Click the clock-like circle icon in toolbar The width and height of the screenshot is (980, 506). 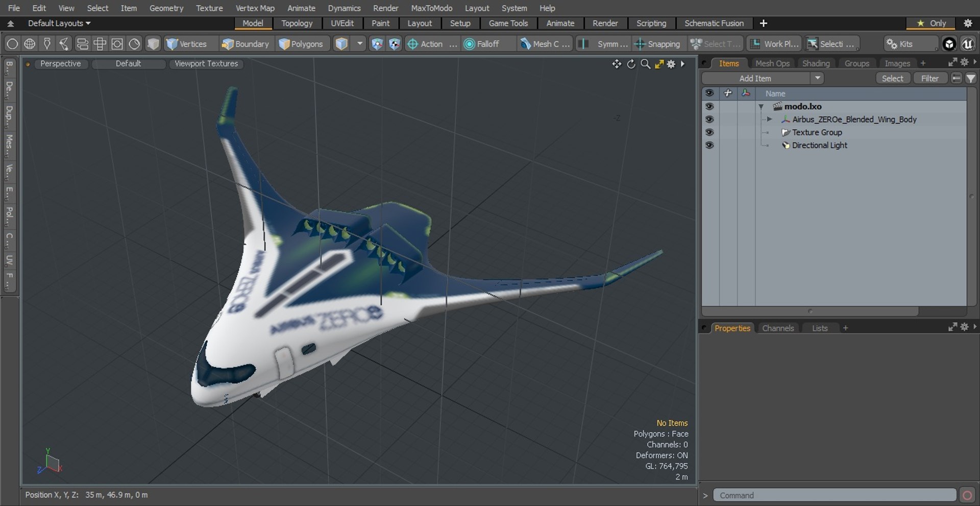pyautogui.click(x=134, y=44)
